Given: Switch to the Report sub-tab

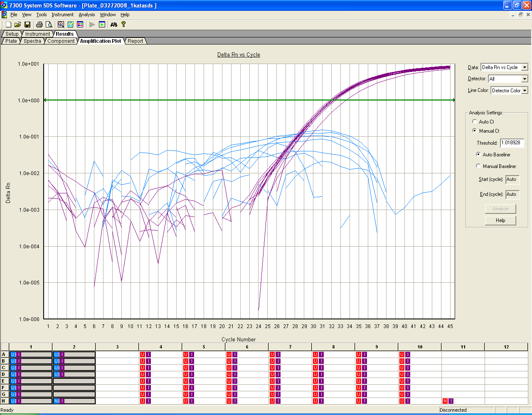Looking at the screenshot, I should pos(135,41).
